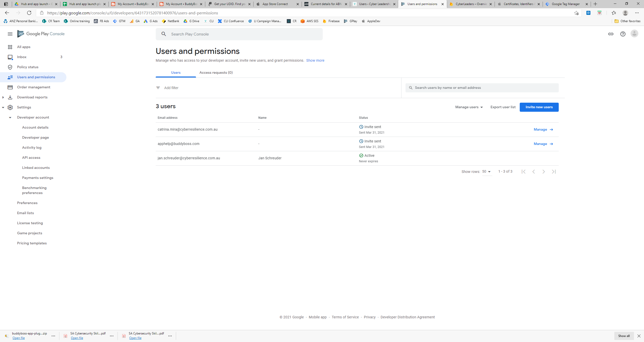Go to last page of users
644x342 pixels.
coord(554,172)
